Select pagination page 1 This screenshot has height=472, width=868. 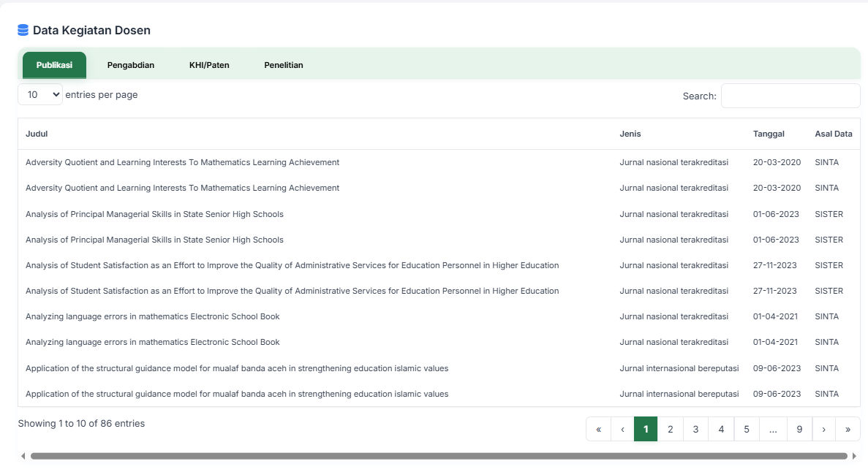pos(646,429)
